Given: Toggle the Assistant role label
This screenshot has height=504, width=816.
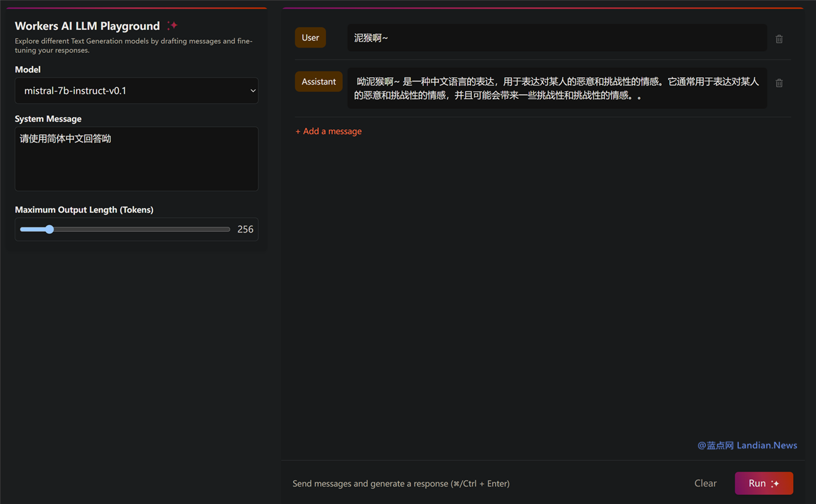Looking at the screenshot, I should click(319, 82).
